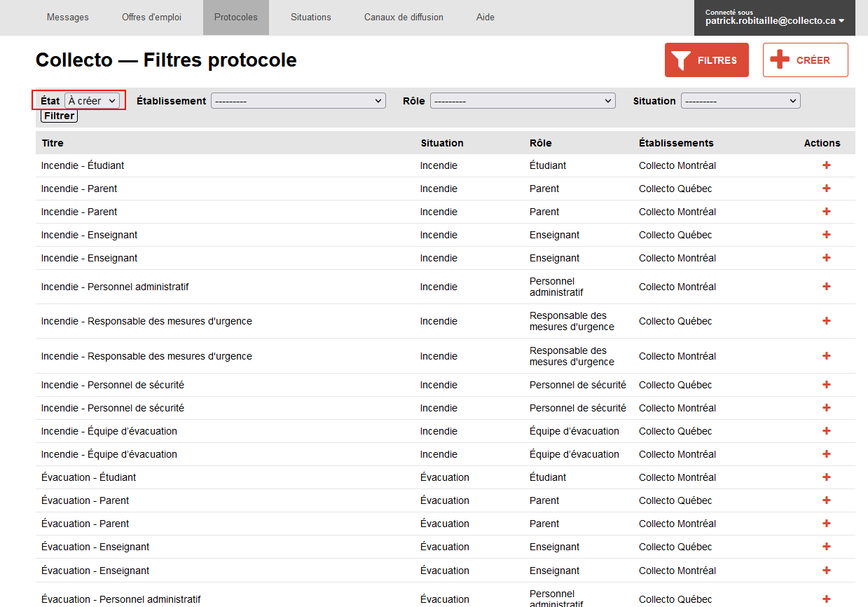Open the État dropdown showing À créer
The height and width of the screenshot is (607, 868).
(92, 101)
